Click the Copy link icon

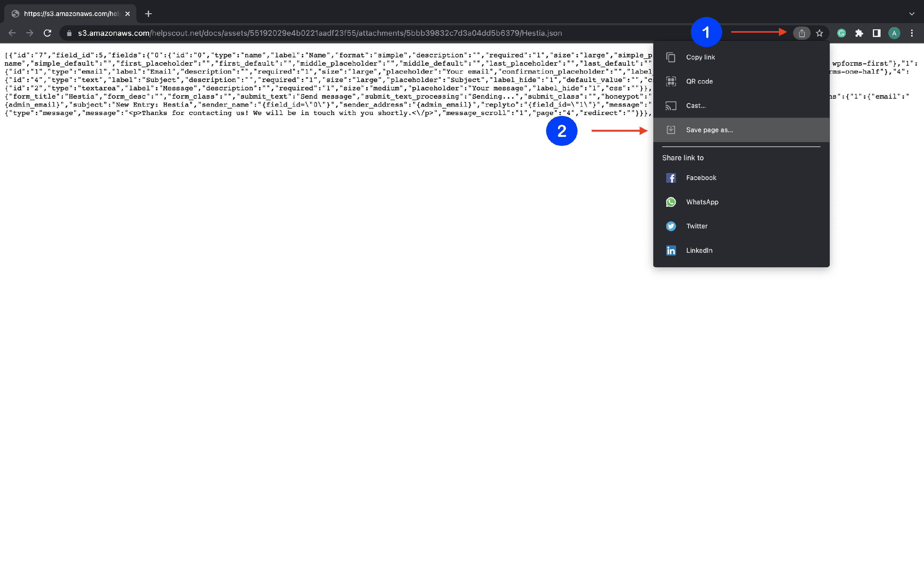tap(671, 57)
